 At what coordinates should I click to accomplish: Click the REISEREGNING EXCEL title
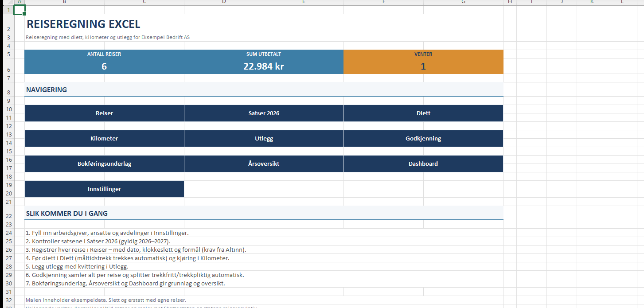pos(83,24)
